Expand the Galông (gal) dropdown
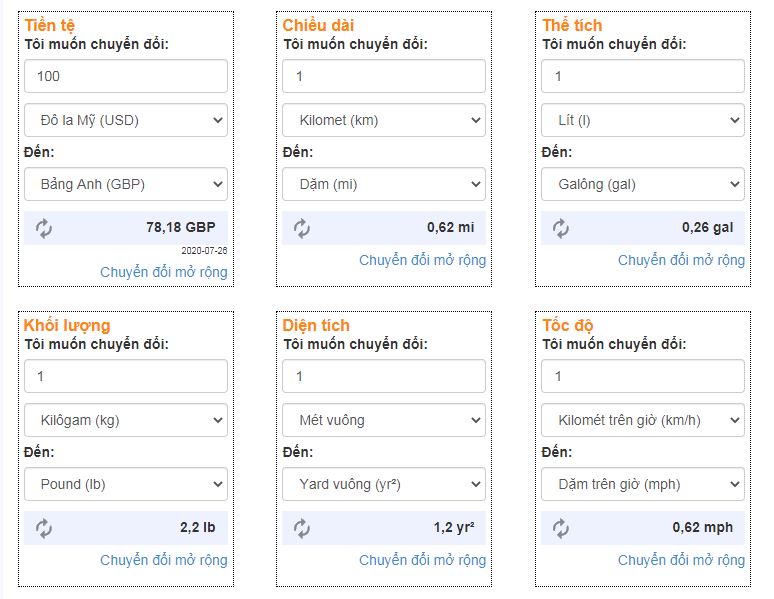The image size is (774, 599). click(x=643, y=184)
